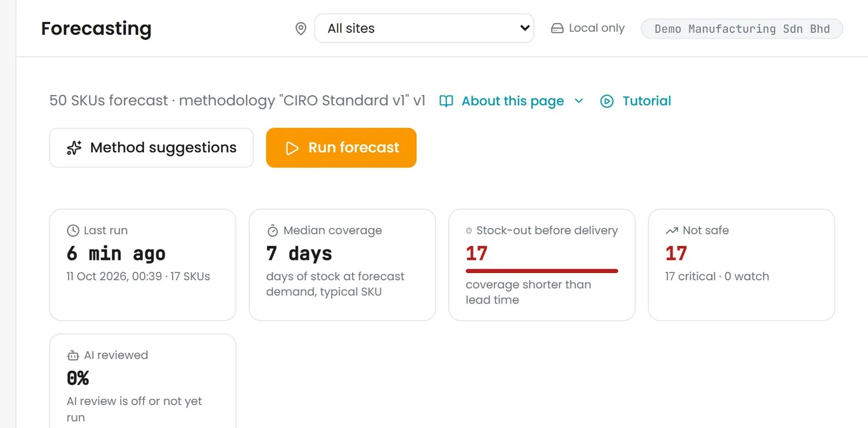Viewport: 868px width, 428px height.
Task: Click the sparkle icon in Method suggestions
Action: (74, 148)
